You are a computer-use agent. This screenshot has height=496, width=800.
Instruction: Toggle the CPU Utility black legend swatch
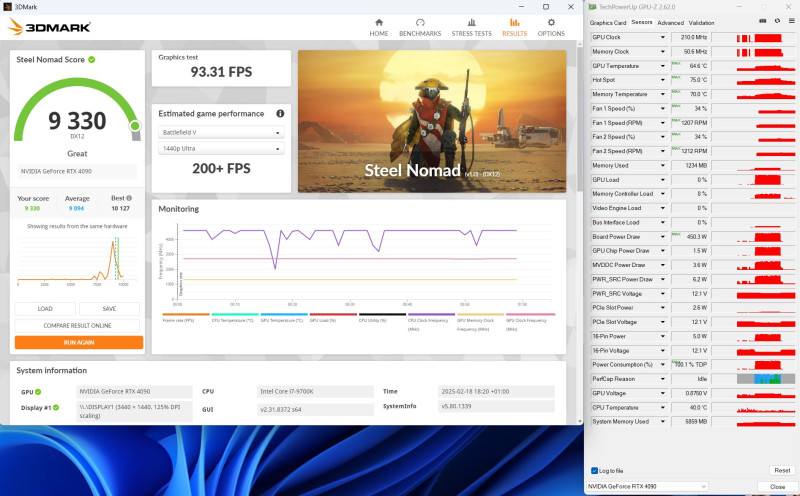tap(382, 314)
